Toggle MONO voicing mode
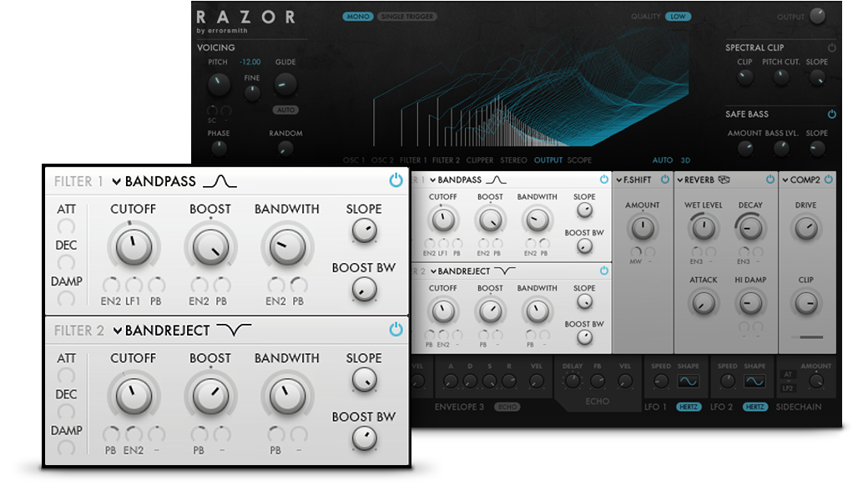The width and height of the screenshot is (868, 501). pos(357,17)
